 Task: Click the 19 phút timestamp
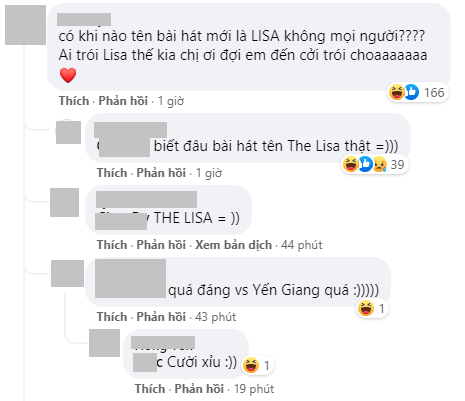(254, 389)
